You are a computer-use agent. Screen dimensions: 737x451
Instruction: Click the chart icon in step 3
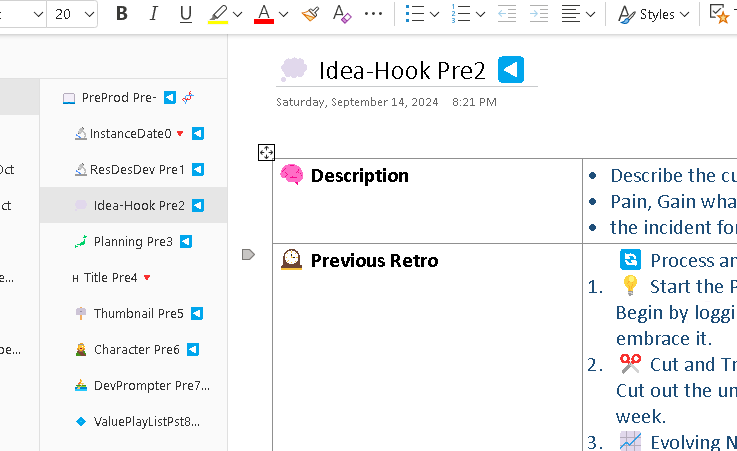[630, 442]
